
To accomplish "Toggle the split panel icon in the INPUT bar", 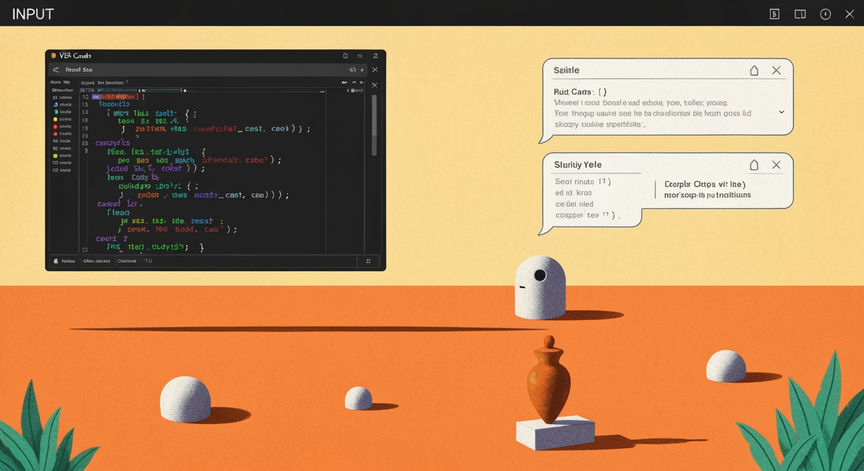I will coord(800,14).
